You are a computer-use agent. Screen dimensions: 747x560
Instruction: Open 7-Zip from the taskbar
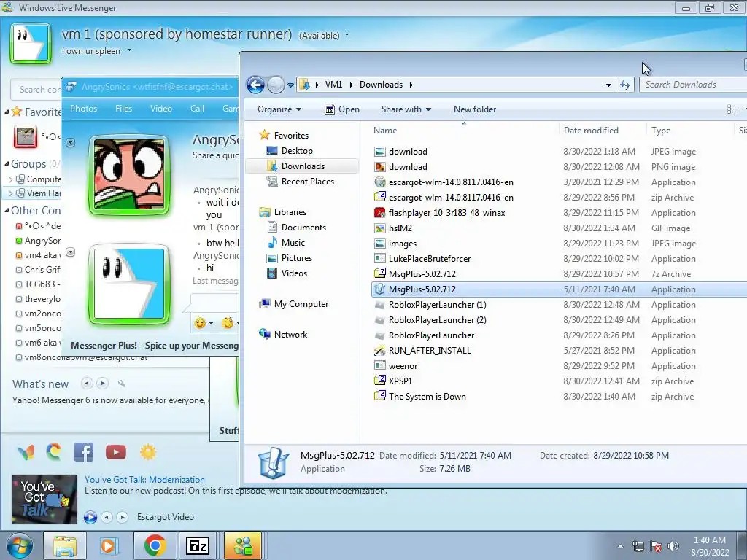[x=198, y=545]
